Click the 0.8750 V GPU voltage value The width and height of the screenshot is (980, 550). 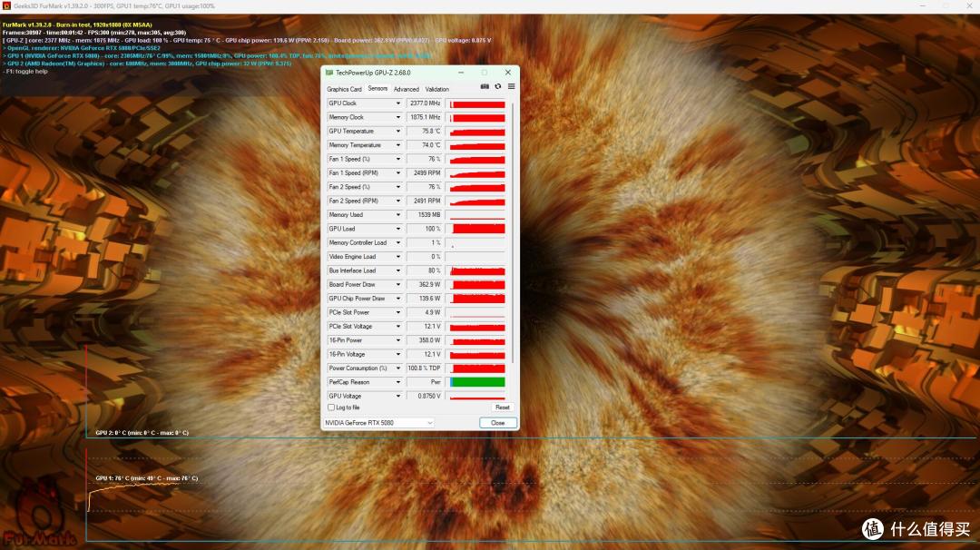pos(425,397)
